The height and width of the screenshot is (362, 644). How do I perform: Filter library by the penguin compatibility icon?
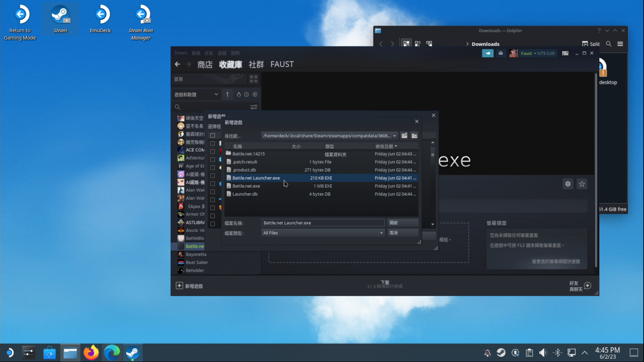point(239,94)
